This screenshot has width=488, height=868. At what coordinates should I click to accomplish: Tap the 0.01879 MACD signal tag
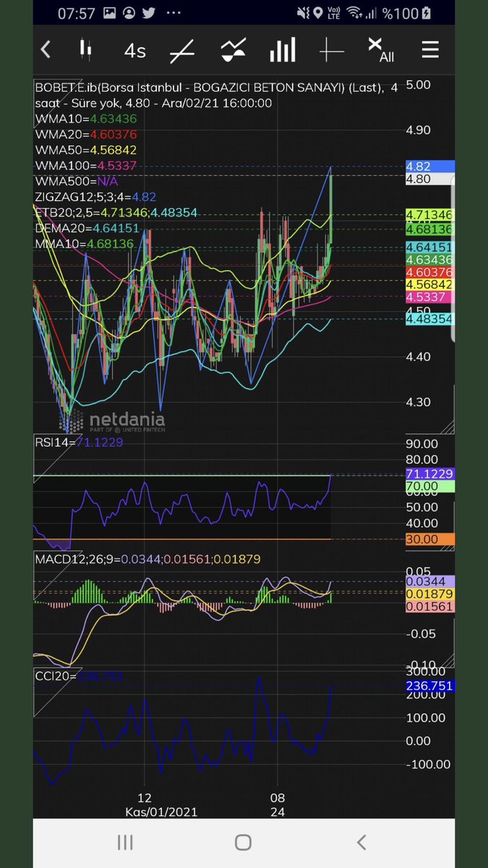click(429, 594)
